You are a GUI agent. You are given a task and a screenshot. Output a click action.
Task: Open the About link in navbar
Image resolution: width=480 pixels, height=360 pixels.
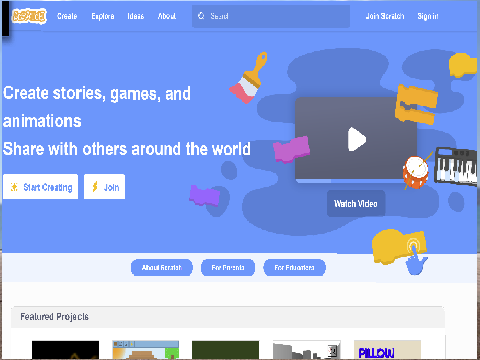(167, 16)
